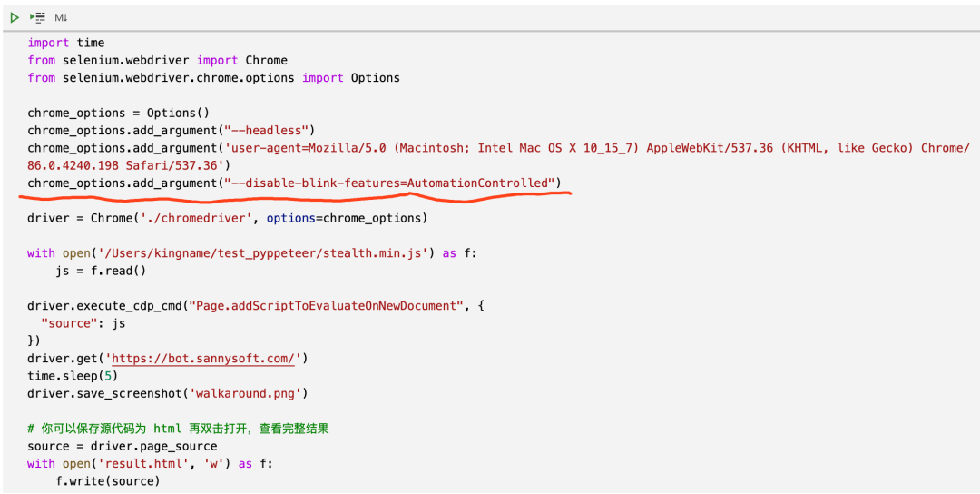Click 'Page.addScriptToEvaluateOnNewDocument' string
Viewport: 980px width, 494px height.
pyautogui.click(x=323, y=306)
